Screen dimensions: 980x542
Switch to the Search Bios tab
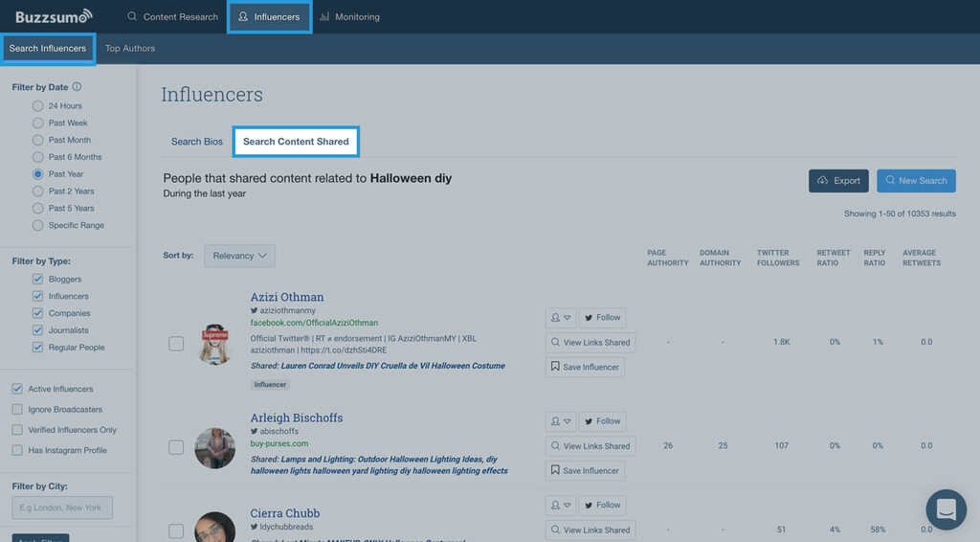[x=197, y=142]
